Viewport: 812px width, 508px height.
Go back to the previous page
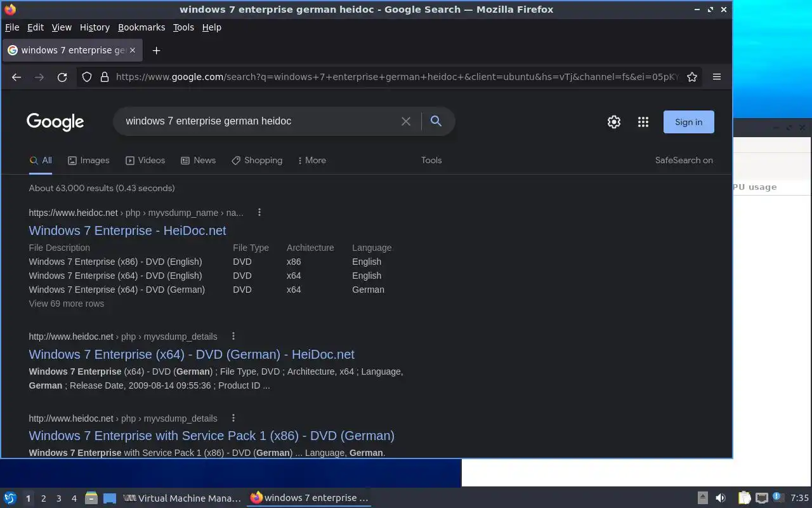click(x=16, y=77)
